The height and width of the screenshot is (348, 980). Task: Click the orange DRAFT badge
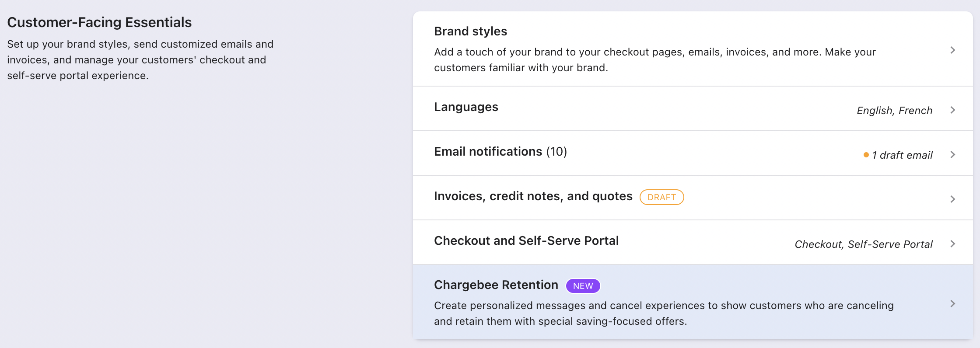pos(661,197)
